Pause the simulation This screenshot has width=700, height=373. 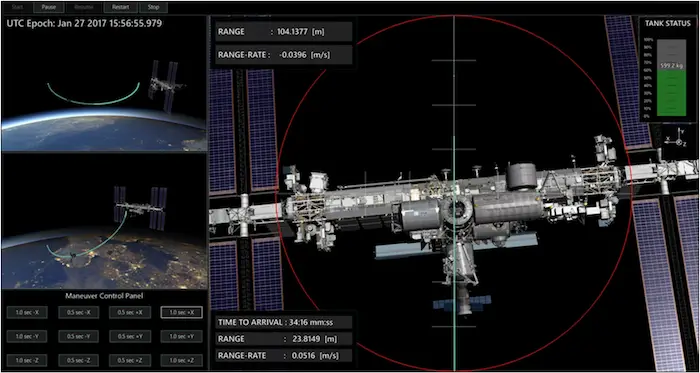49,8
